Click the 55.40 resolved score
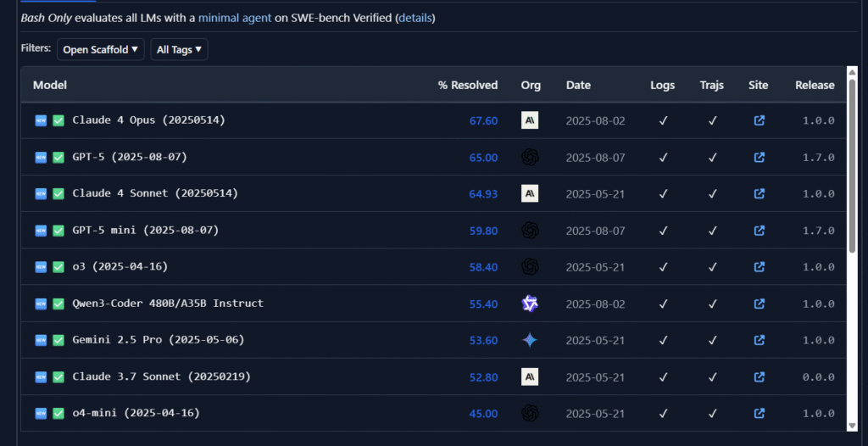This screenshot has height=446, width=868. point(484,304)
